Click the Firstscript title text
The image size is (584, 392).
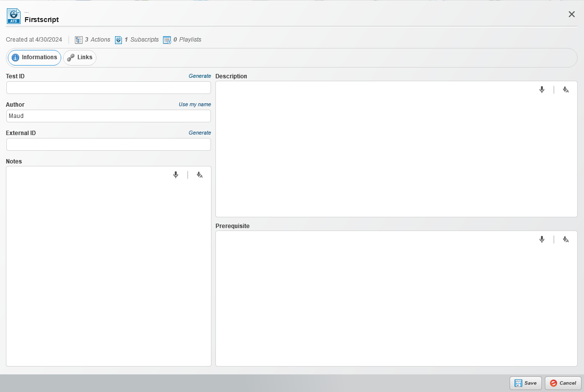pyautogui.click(x=42, y=20)
